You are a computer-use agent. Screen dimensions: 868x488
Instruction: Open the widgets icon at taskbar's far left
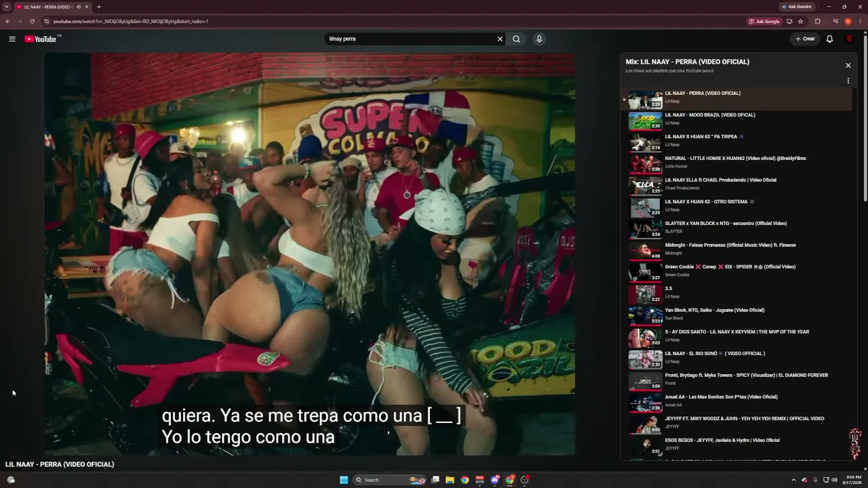(11, 480)
